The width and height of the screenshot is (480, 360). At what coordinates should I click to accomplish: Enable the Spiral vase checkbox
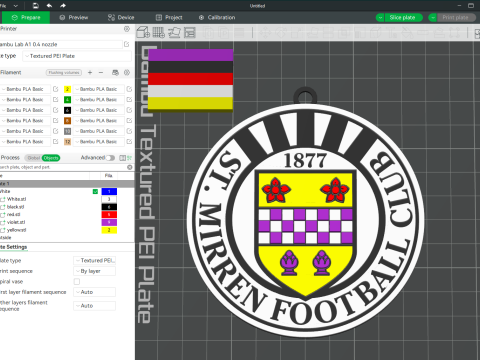coord(77,282)
